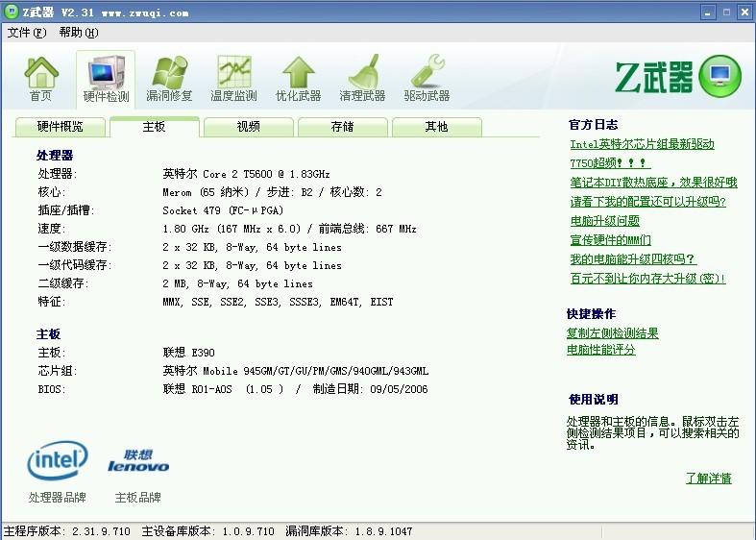Open the 7750超频 link

point(610,163)
